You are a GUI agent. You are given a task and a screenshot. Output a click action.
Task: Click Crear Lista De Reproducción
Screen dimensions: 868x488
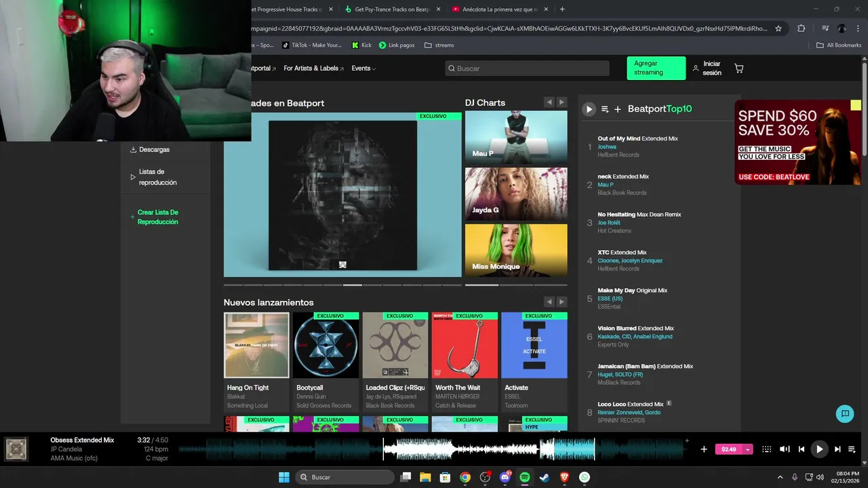[x=154, y=217]
